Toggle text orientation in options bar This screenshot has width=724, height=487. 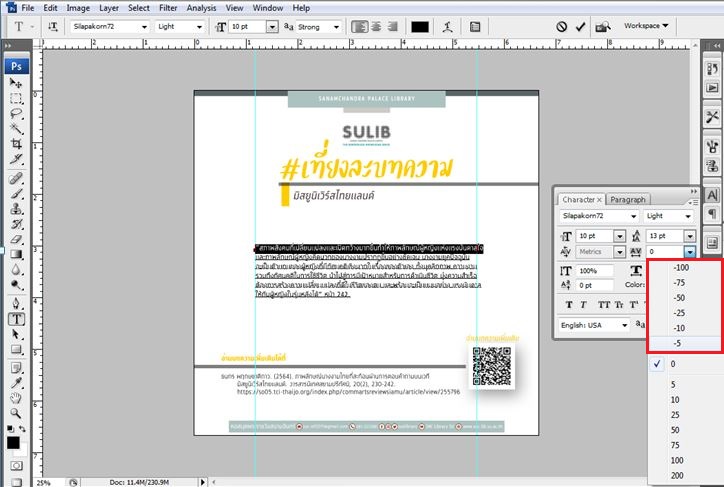pyautogui.click(x=53, y=27)
